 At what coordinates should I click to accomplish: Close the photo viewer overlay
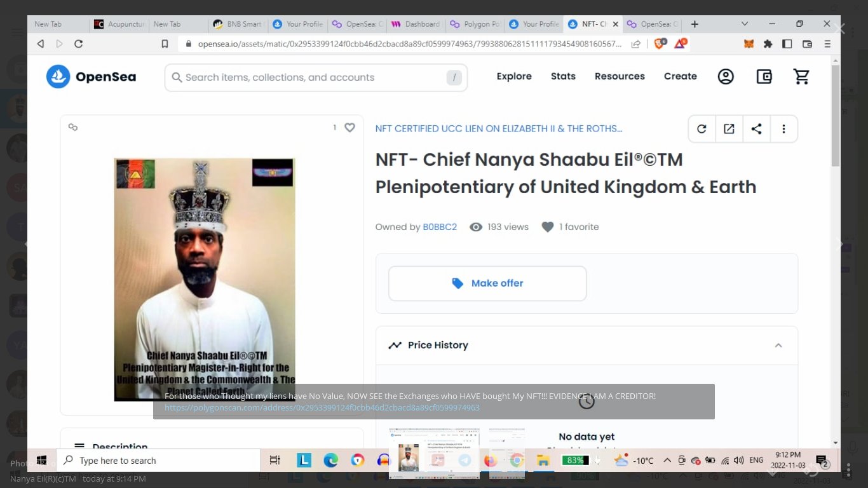coord(840,29)
